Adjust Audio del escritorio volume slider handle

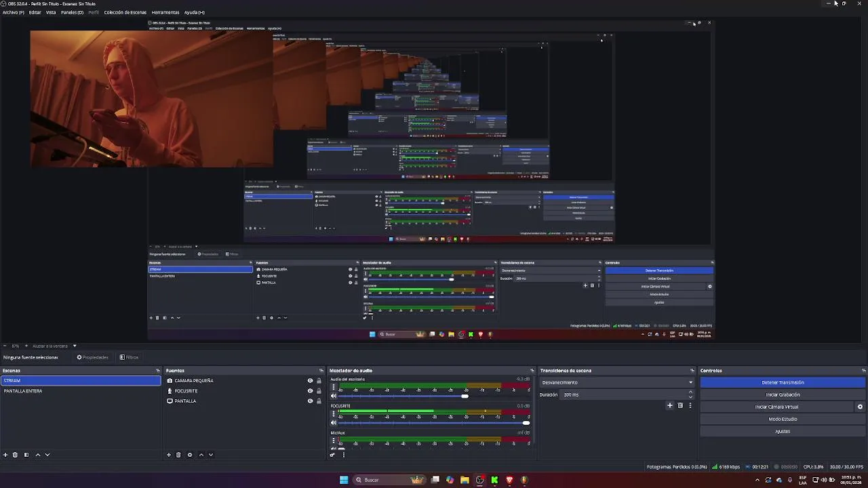pos(465,396)
